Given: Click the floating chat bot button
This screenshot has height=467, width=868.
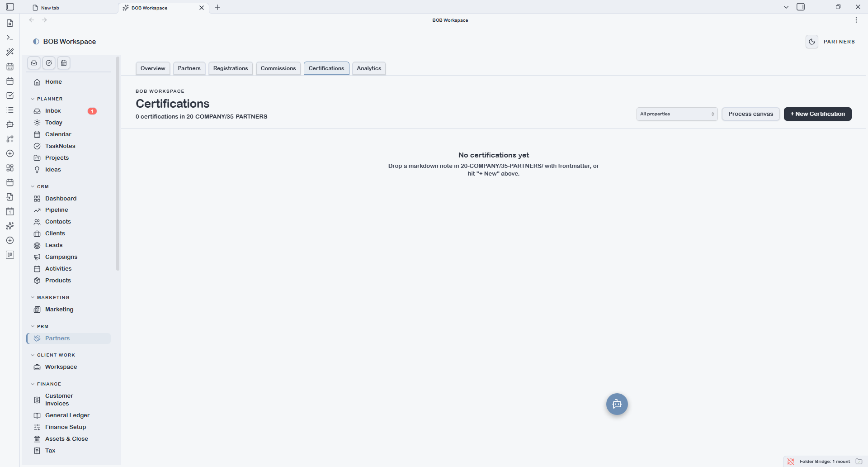Looking at the screenshot, I should click(x=617, y=404).
